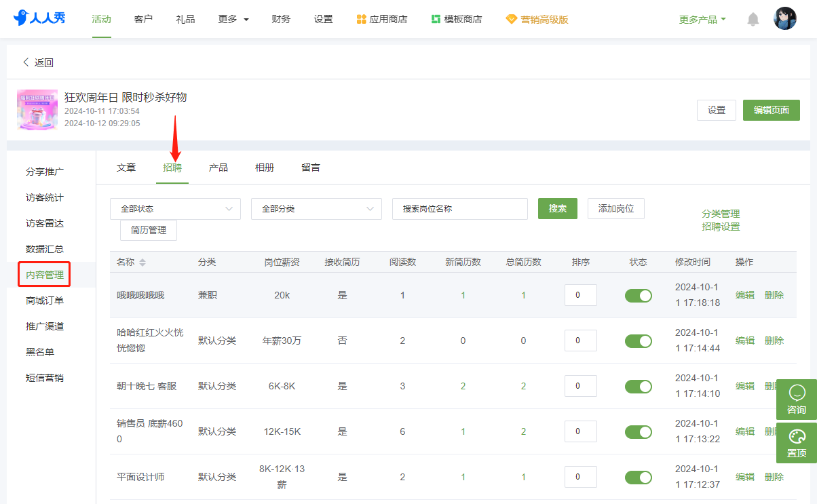Open the notification bell
Screen dimensions: 817x504
pyautogui.click(x=753, y=19)
